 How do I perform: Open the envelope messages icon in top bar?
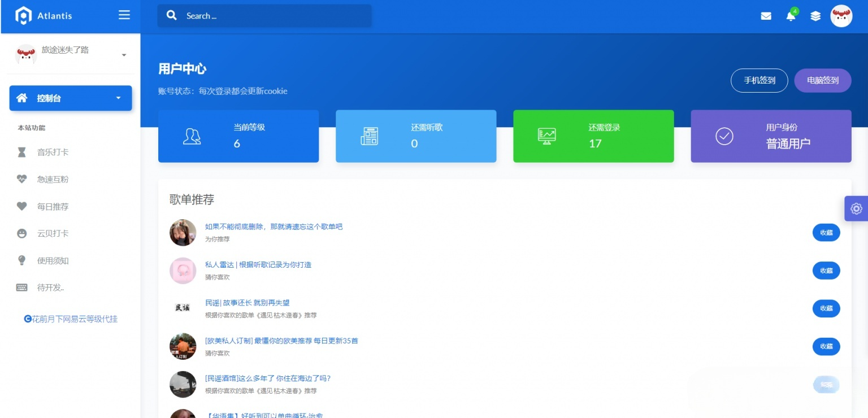tap(766, 16)
